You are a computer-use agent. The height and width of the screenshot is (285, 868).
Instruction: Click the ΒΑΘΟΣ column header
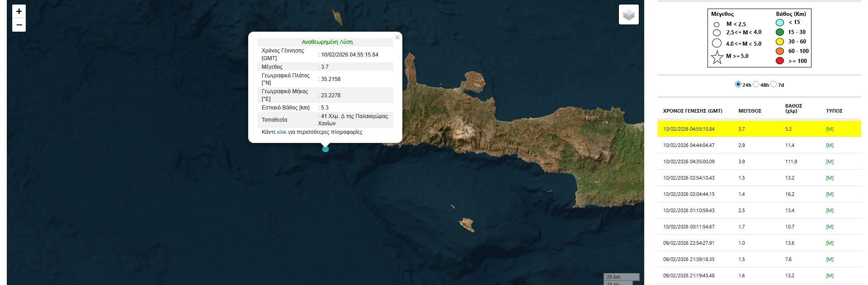tap(793, 108)
